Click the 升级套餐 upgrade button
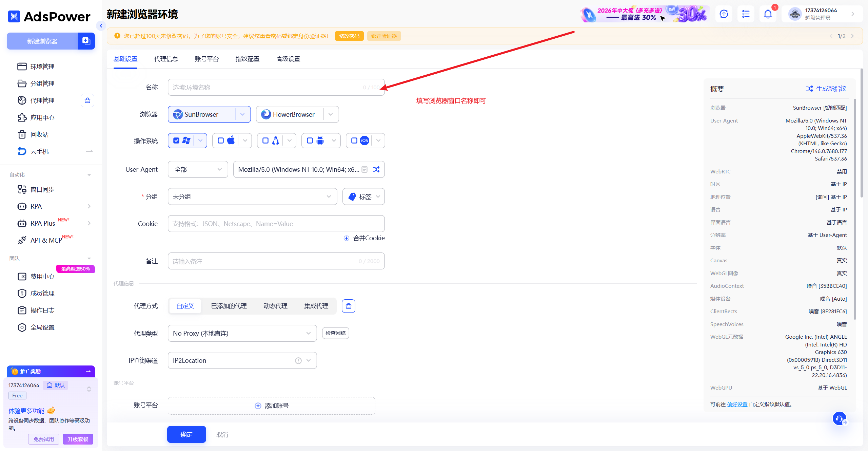868x451 pixels. [x=78, y=439]
